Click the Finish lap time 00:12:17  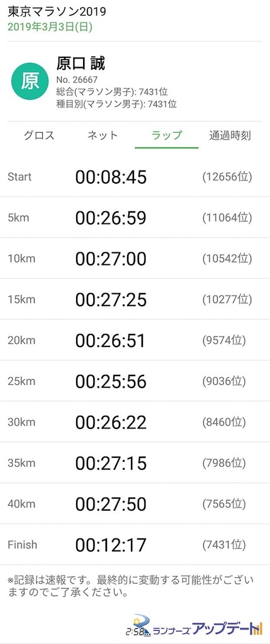click(x=111, y=545)
